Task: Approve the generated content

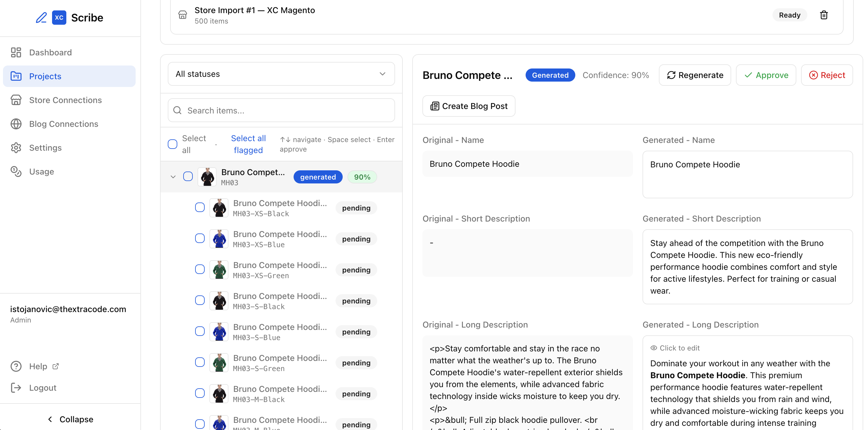Action: (766, 75)
